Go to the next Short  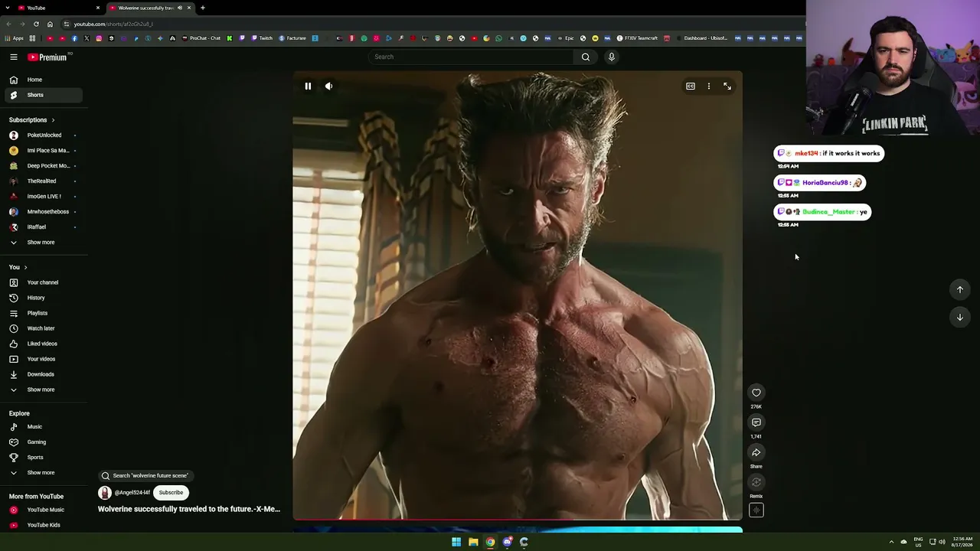960,317
